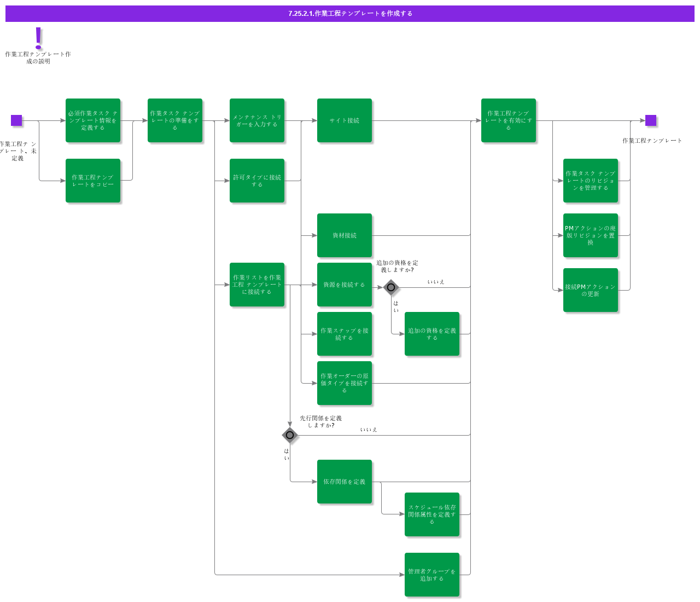Click the purple start event square
This screenshot has height=602, width=700.
pyautogui.click(x=16, y=120)
